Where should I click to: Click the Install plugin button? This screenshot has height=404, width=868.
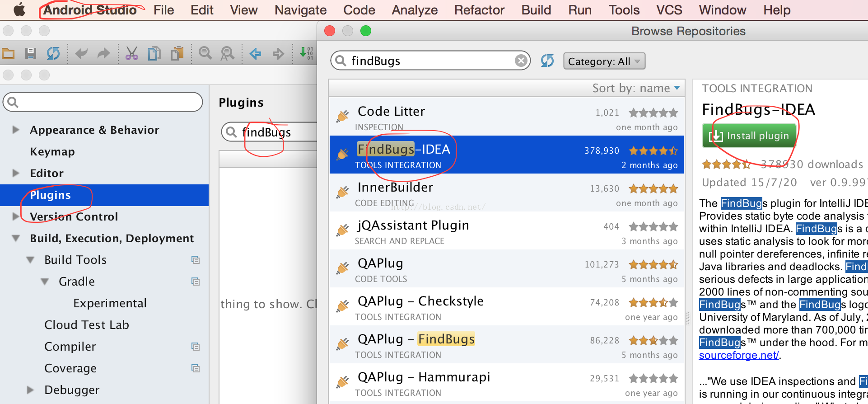pyautogui.click(x=749, y=136)
